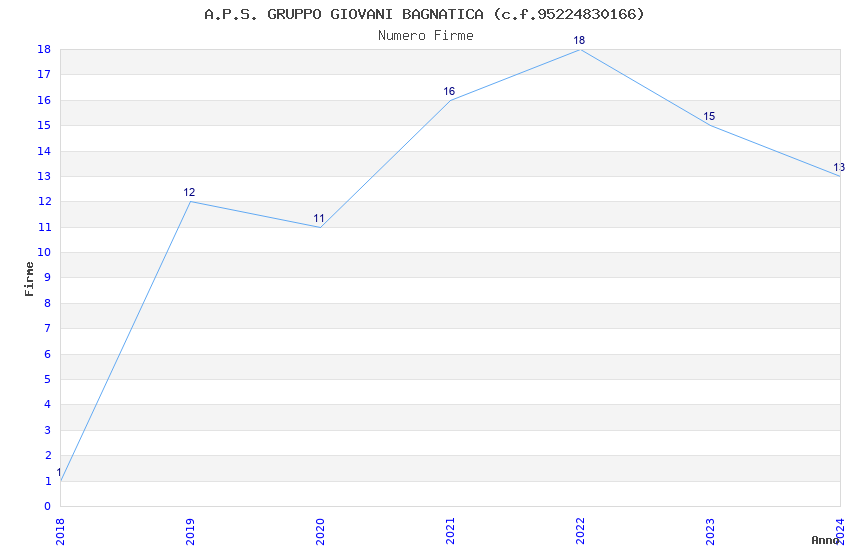Select the 2021 year label
The height and width of the screenshot is (550, 850).
(x=450, y=532)
